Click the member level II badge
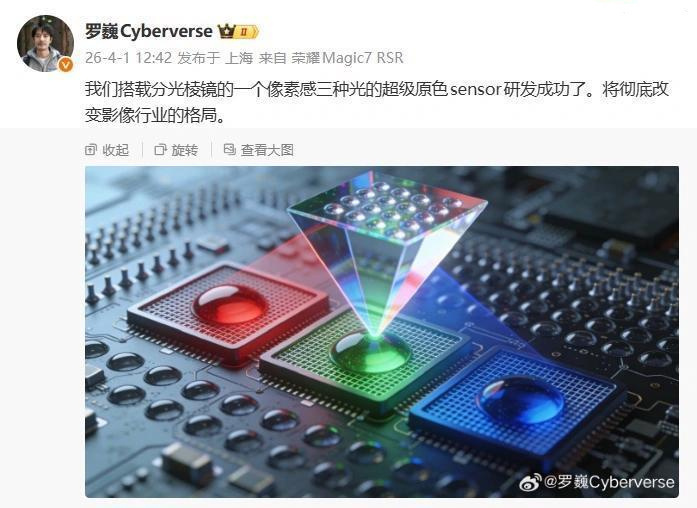Screen dimensions: 697x508 point(247,32)
